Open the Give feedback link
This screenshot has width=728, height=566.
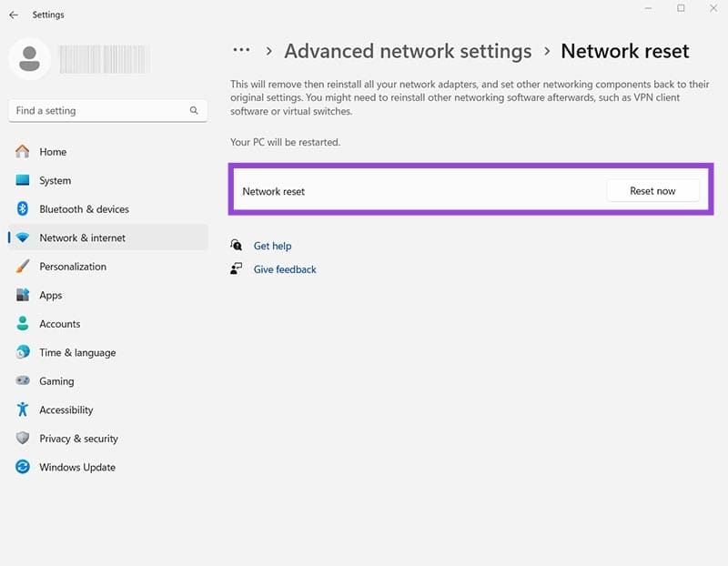tap(285, 269)
